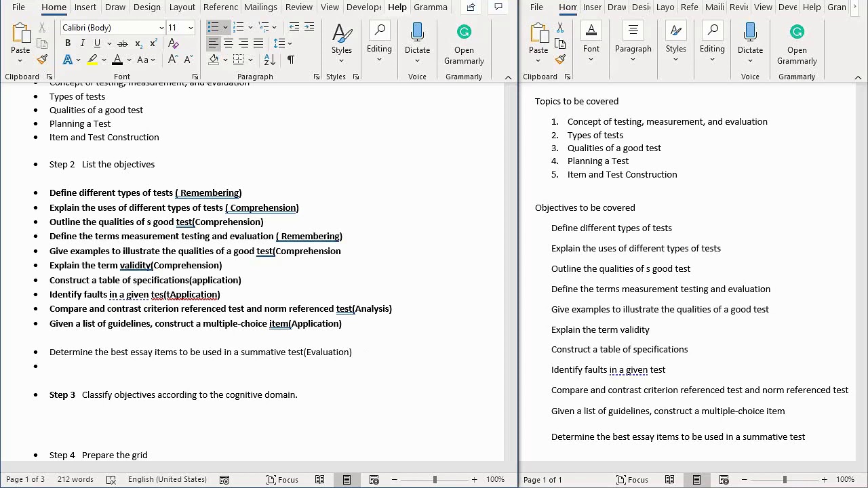Click Decrease Font Size icon

click(188, 60)
